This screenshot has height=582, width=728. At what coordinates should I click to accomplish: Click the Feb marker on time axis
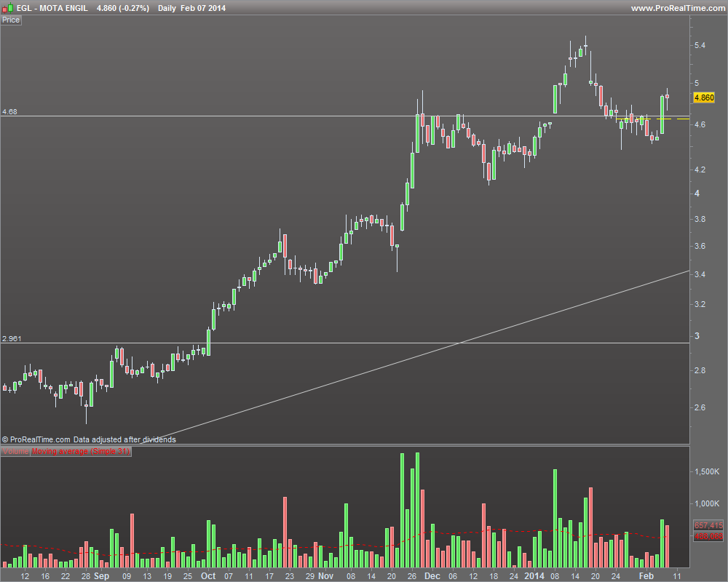(646, 576)
